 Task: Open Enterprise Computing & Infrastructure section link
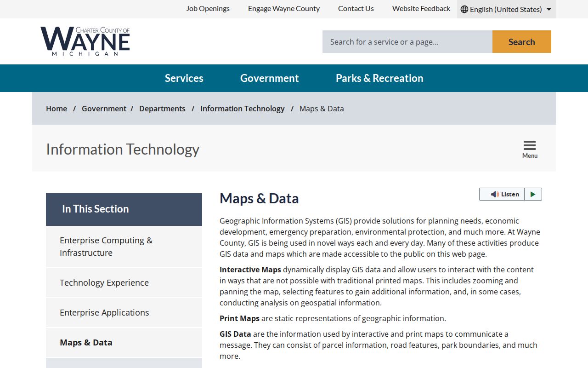124,247
